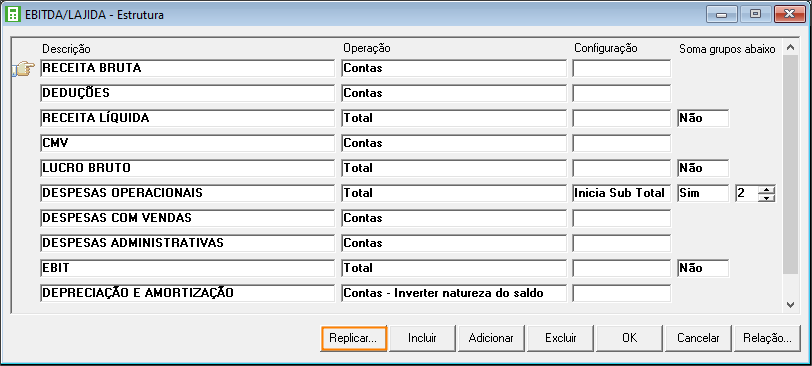This screenshot has height=366, width=812.
Task: Toggle 'Não' sum-groups field for RECEITA LÍQUIDA
Action: (x=703, y=118)
